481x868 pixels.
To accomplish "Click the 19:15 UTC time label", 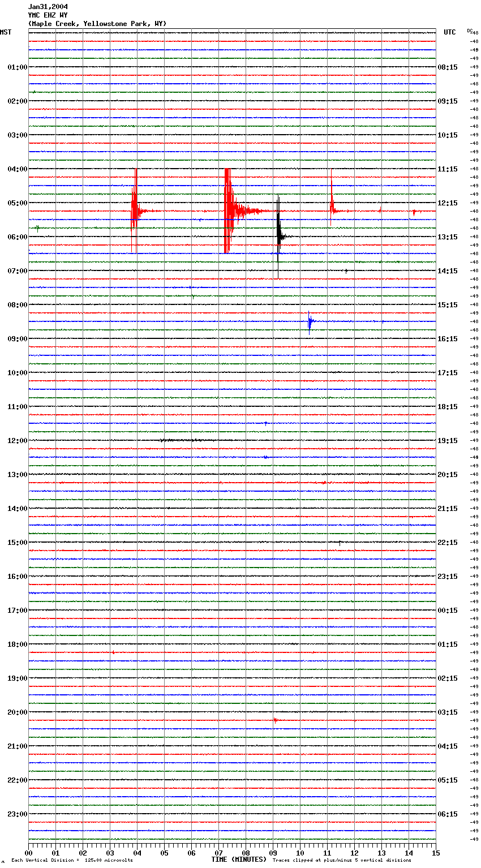I will tap(448, 441).
